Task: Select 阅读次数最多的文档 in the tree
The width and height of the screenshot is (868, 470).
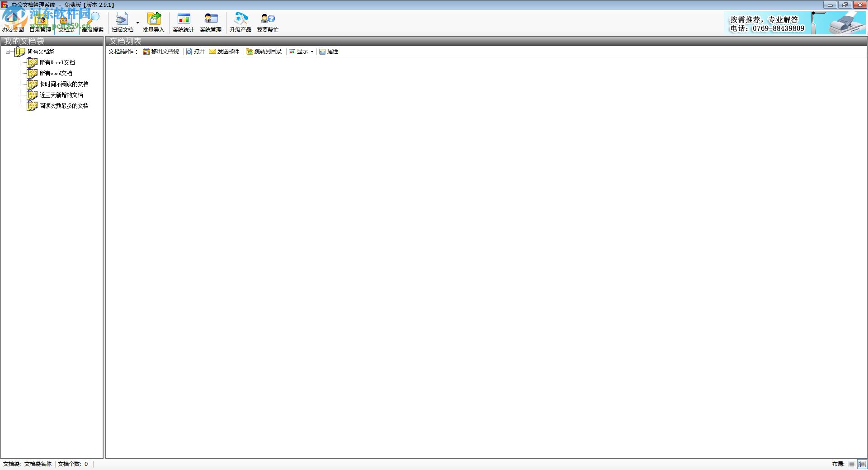Action: tap(64, 106)
